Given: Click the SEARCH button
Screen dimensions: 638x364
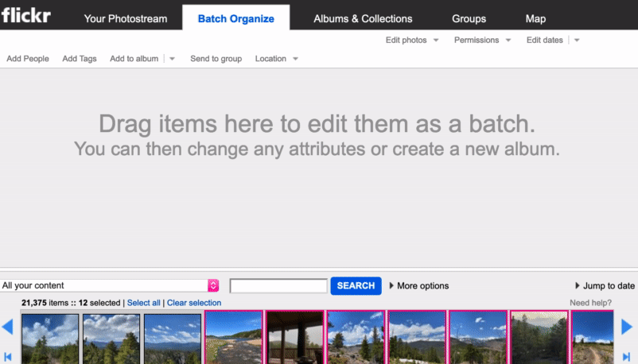Looking at the screenshot, I should 356,285.
